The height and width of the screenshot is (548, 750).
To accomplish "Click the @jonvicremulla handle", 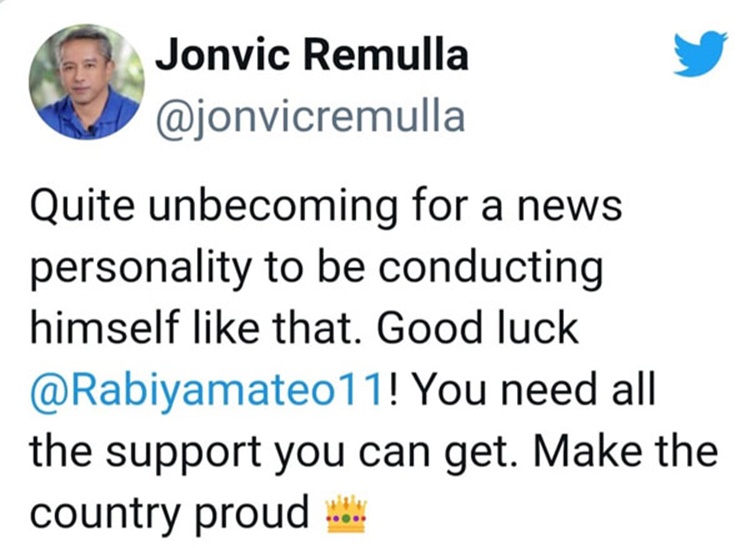I will (310, 116).
